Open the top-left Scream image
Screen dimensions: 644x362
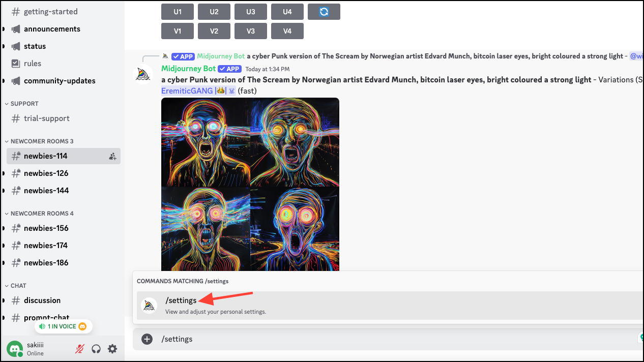tap(206, 142)
